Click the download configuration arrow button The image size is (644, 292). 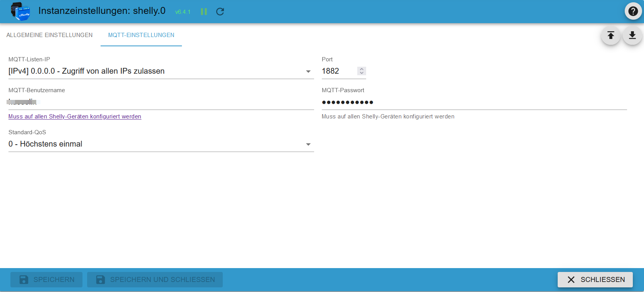[632, 35]
